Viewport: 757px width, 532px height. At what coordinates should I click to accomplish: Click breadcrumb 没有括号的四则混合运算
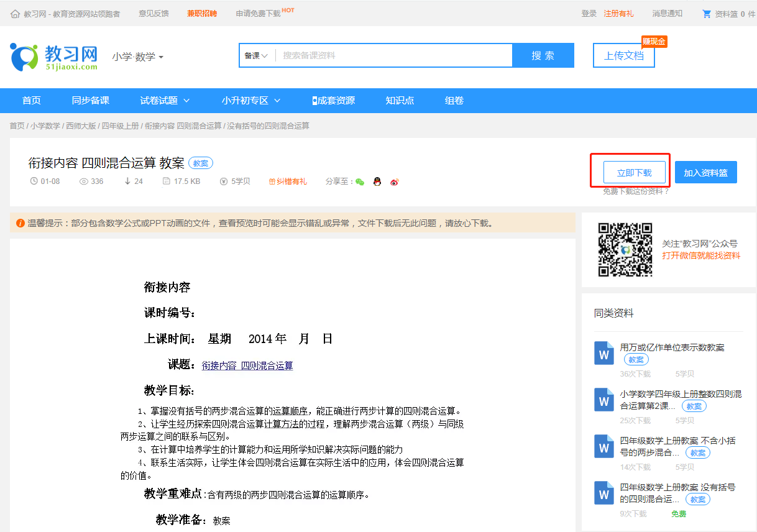(x=268, y=126)
